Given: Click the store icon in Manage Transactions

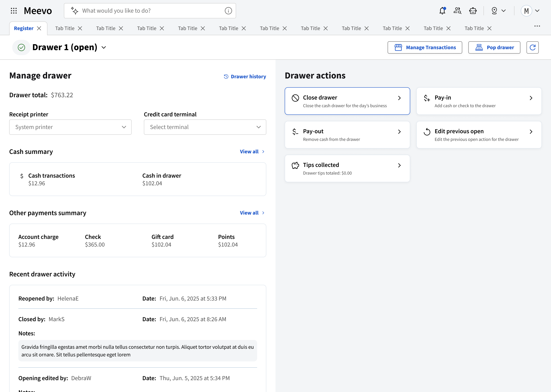Looking at the screenshot, I should (398, 47).
